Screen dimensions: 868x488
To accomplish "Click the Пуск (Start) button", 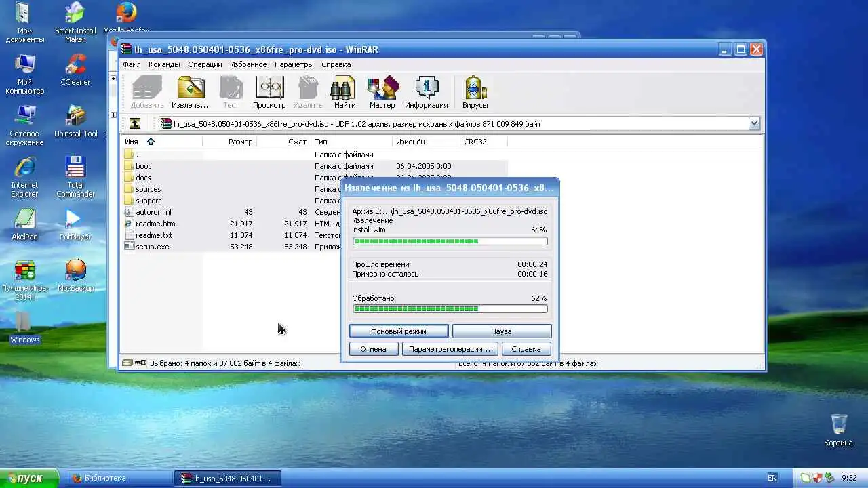I will click(30, 478).
